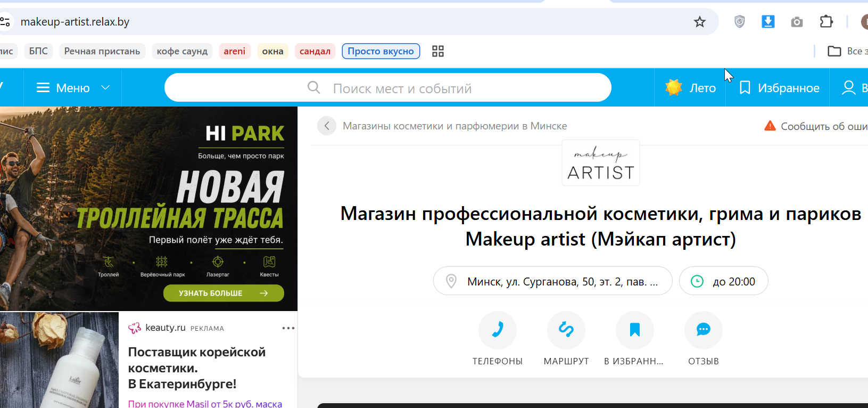
Task: Click the ТЕЛЕФОНЫ phone icon
Action: (498, 330)
